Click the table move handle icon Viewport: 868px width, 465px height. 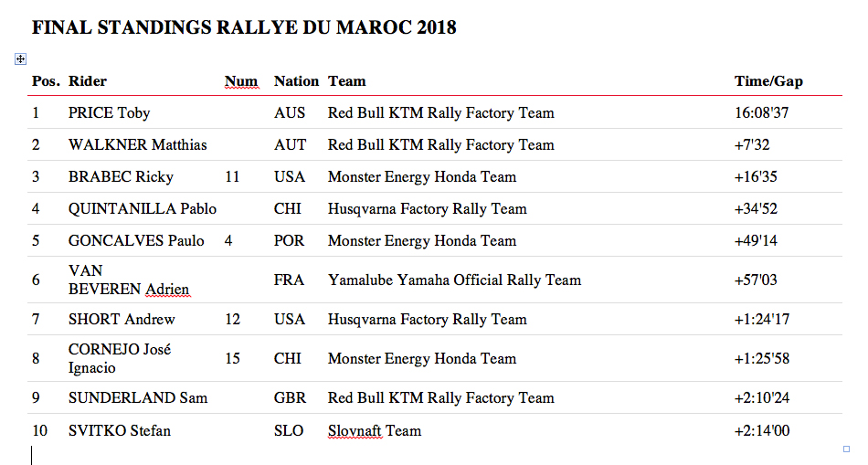(20, 58)
